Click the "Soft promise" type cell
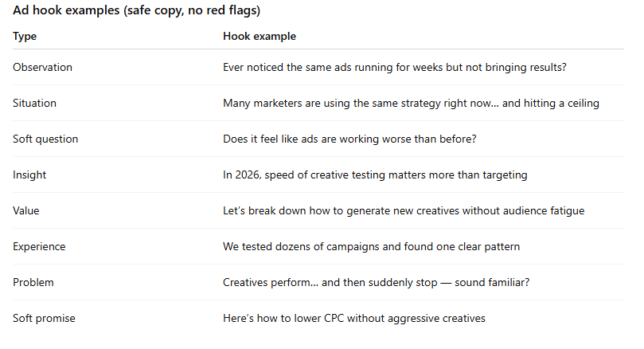 [43, 319]
